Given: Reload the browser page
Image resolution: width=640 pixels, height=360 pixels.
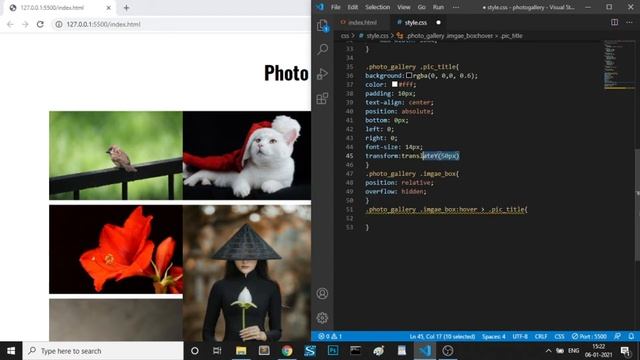Looking at the screenshot, I should (x=40, y=24).
